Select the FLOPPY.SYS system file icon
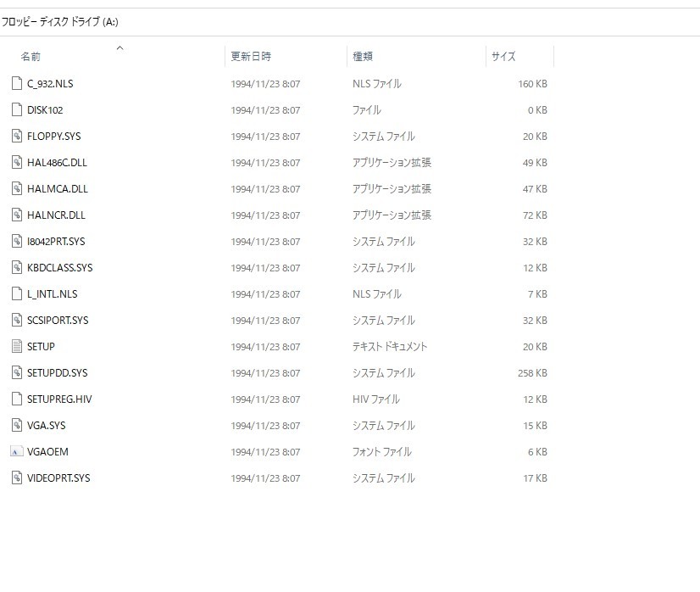This screenshot has width=700, height=592. [16, 137]
